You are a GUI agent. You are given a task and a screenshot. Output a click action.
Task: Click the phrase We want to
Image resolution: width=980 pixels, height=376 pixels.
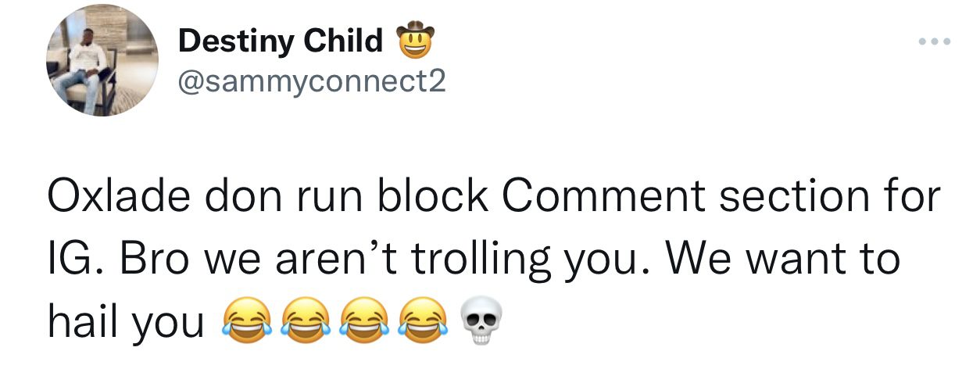784,259
